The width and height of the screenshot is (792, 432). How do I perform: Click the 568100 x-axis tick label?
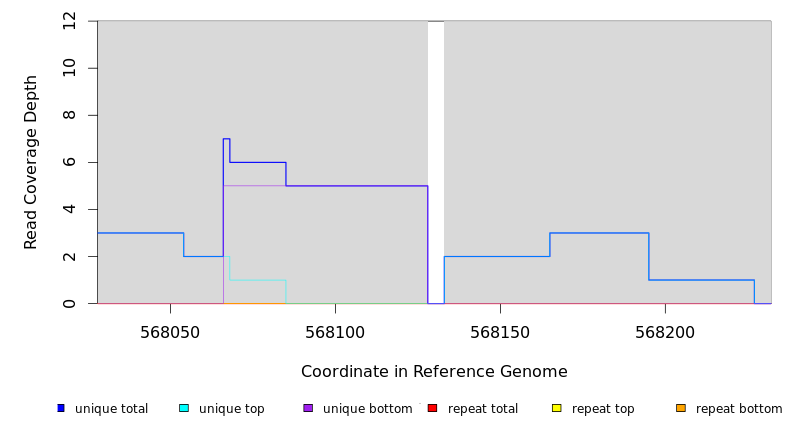335,331
